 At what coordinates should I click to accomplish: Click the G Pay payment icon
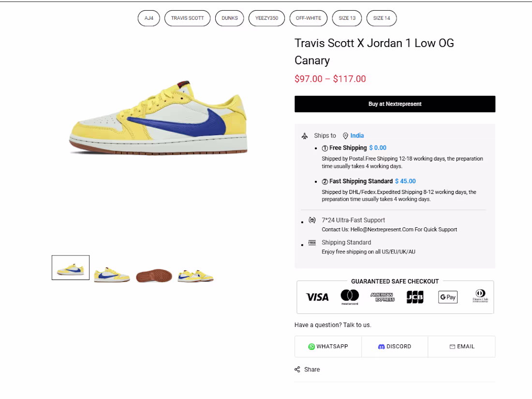pyautogui.click(x=447, y=297)
